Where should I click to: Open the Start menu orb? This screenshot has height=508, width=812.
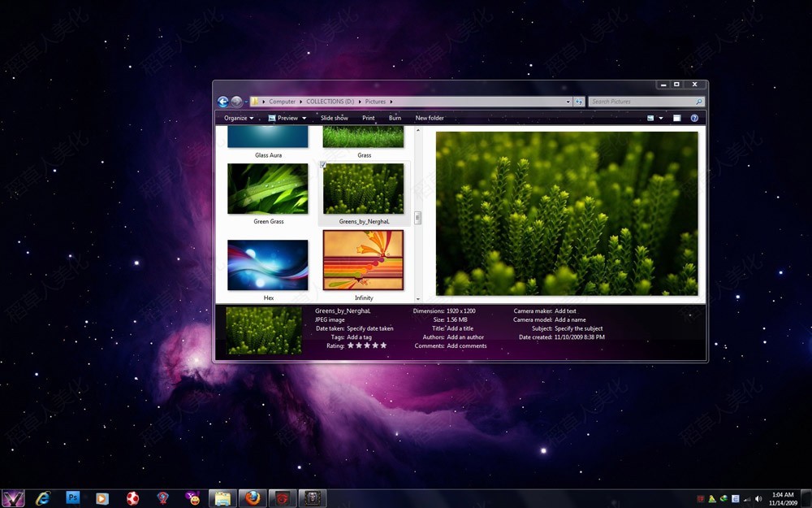[13, 499]
